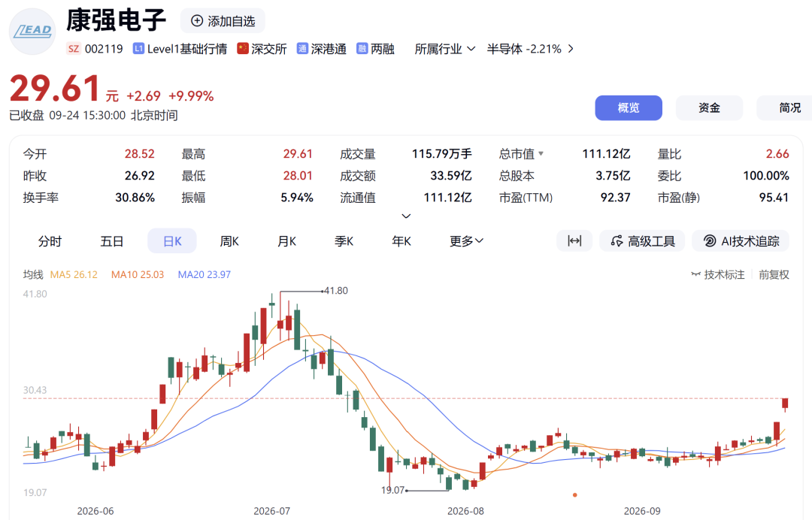Click the 2026-07 date axis label
The image size is (812, 520).
[x=272, y=511]
